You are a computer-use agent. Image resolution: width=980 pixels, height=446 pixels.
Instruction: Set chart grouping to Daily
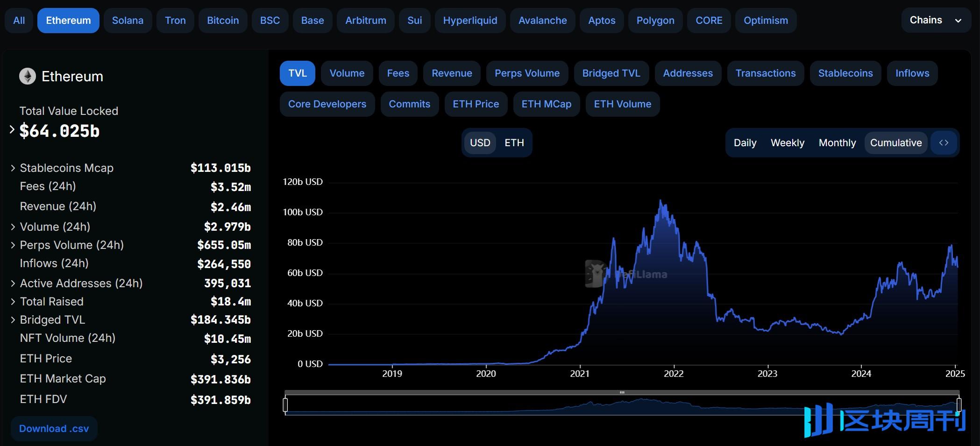[745, 143]
